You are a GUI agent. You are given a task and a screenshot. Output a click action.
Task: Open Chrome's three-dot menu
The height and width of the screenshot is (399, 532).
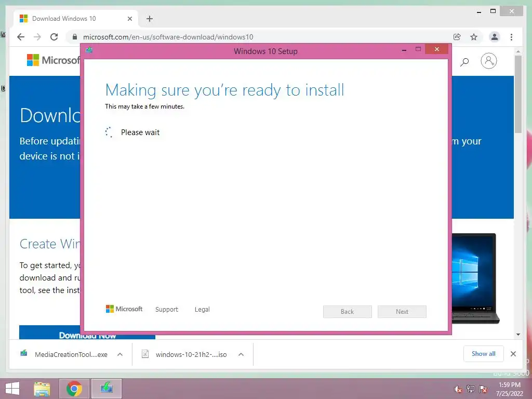[x=511, y=37]
